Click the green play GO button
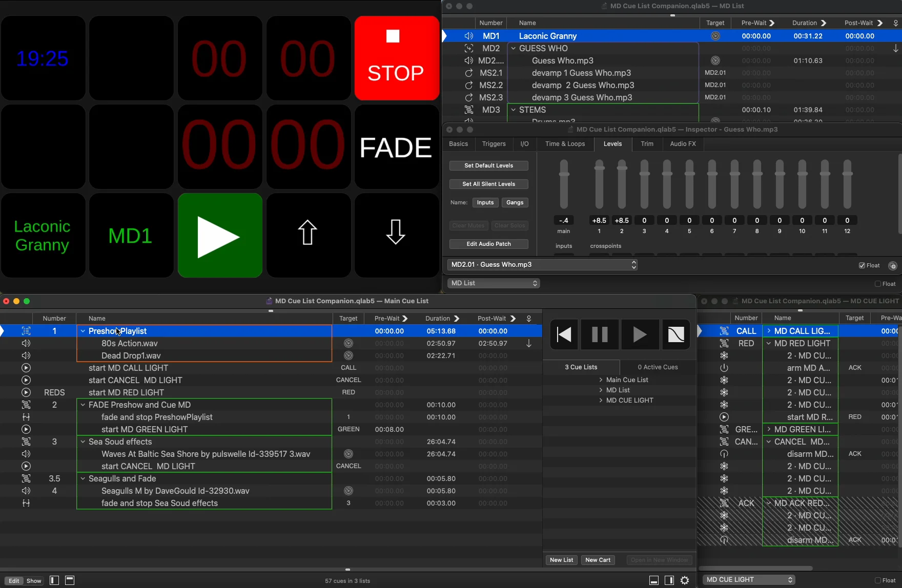 pyautogui.click(x=220, y=236)
